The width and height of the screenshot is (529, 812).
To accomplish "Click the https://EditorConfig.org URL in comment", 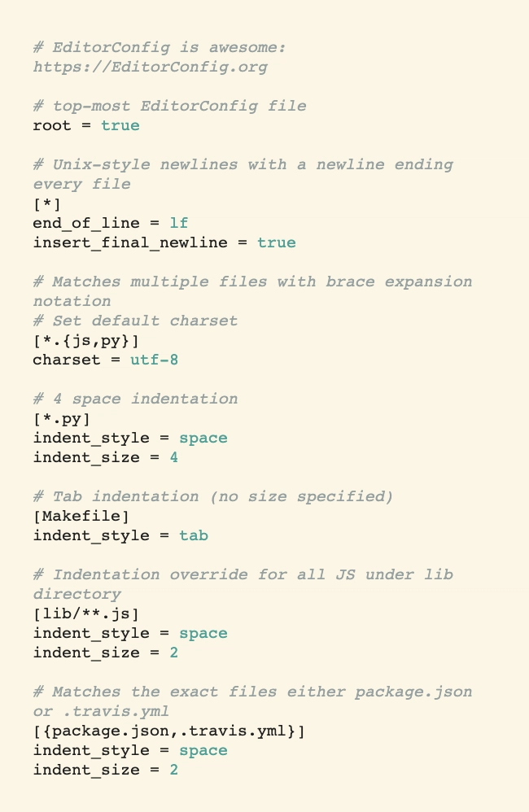I will [151, 68].
